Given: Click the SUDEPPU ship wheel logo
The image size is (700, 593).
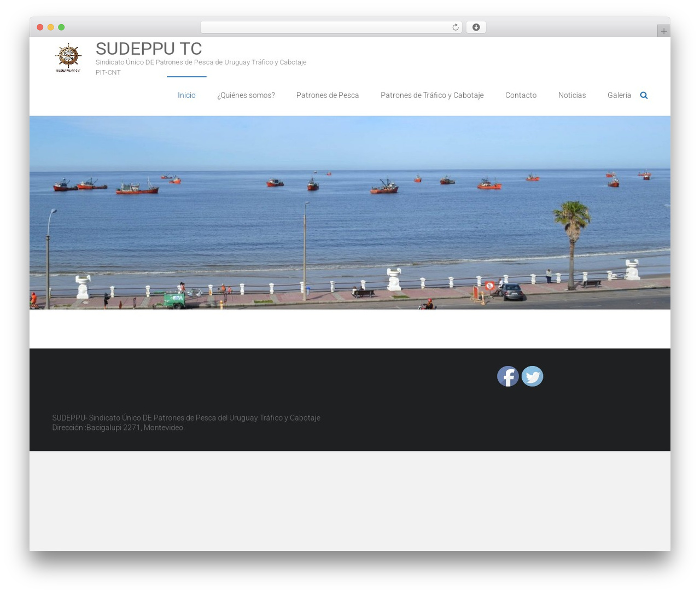Looking at the screenshot, I should coord(68,57).
